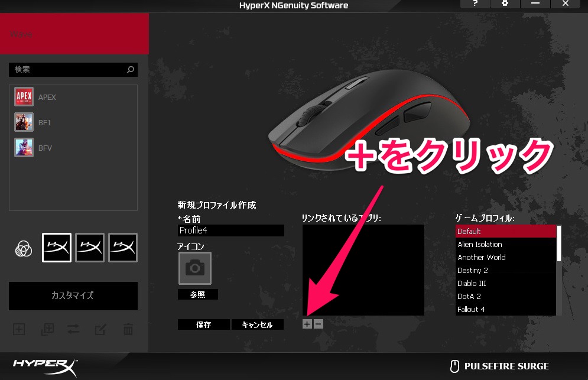The height and width of the screenshot is (380, 588).
Task: Click the edit profile pencil icon
Action: tap(100, 329)
